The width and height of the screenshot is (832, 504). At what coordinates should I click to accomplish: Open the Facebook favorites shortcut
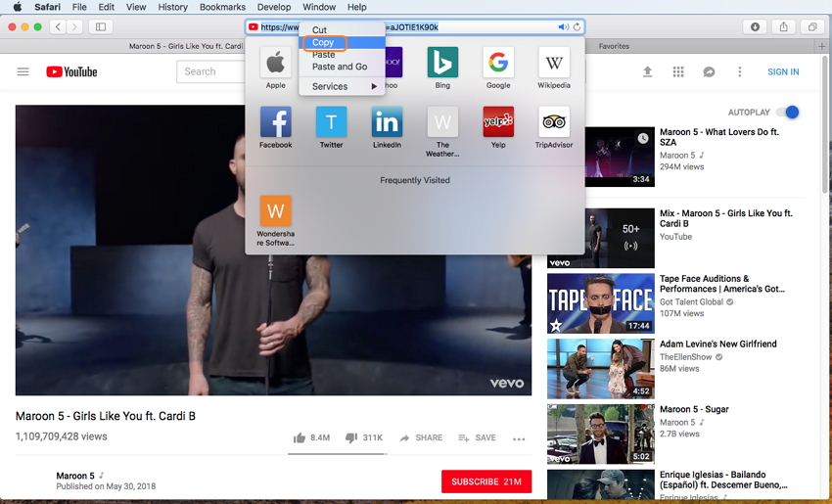(x=275, y=122)
